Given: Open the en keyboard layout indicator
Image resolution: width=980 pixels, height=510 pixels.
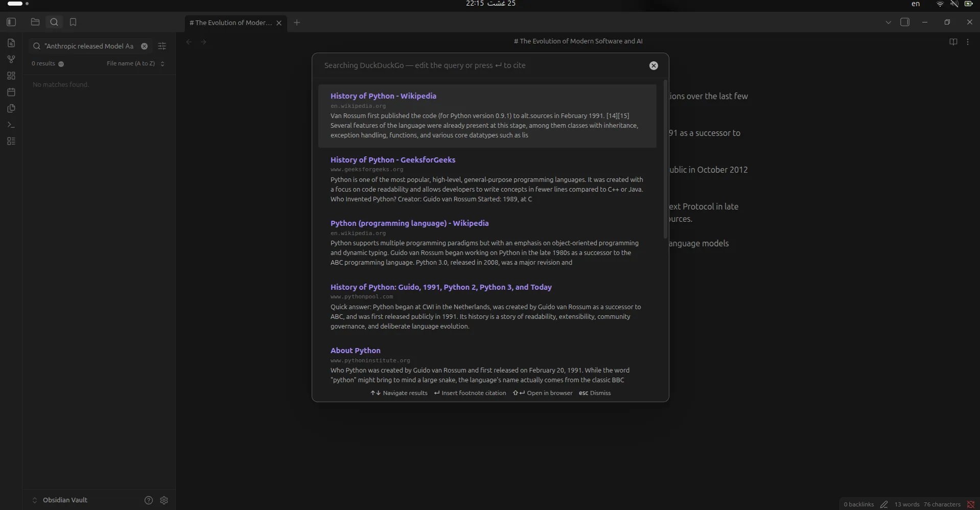Looking at the screenshot, I should pos(916,4).
